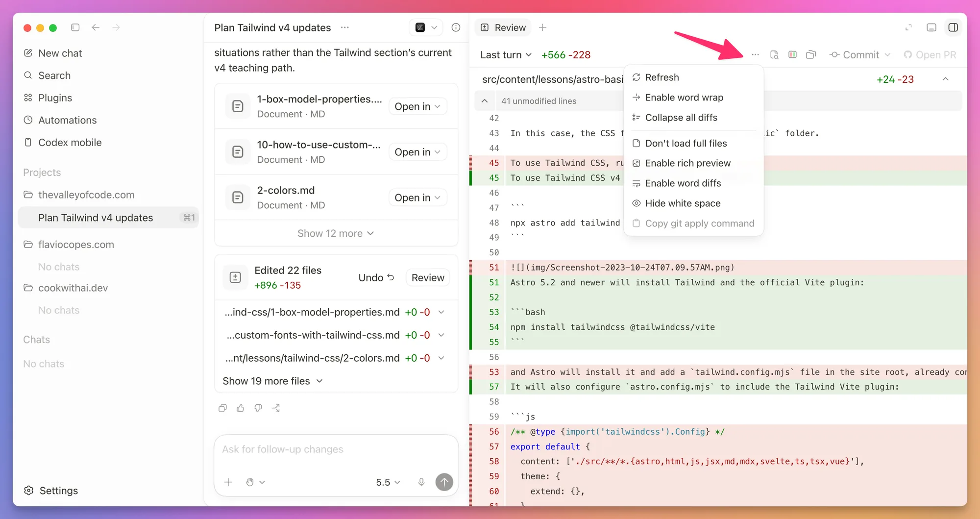Image resolution: width=980 pixels, height=519 pixels.
Task: Click the copy windows icon in review toolbar
Action: click(x=811, y=55)
